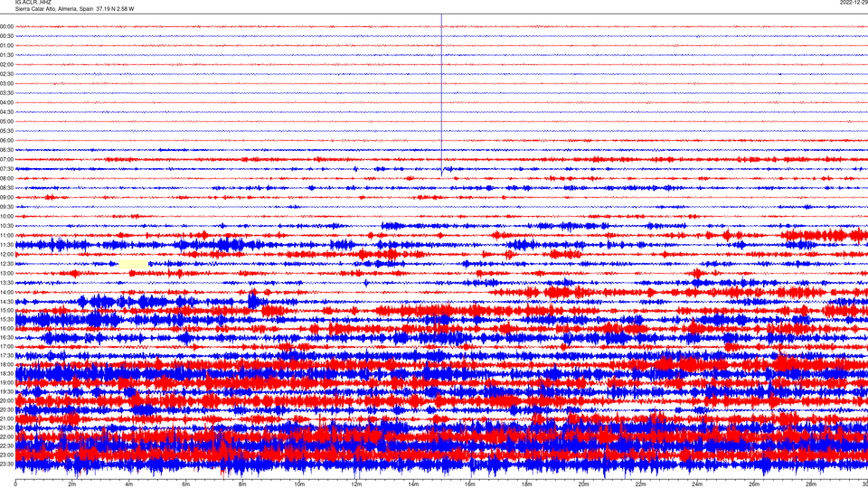Select the 10:30 time label
Image resolution: width=868 pixels, height=488 pixels.
pyautogui.click(x=7, y=226)
